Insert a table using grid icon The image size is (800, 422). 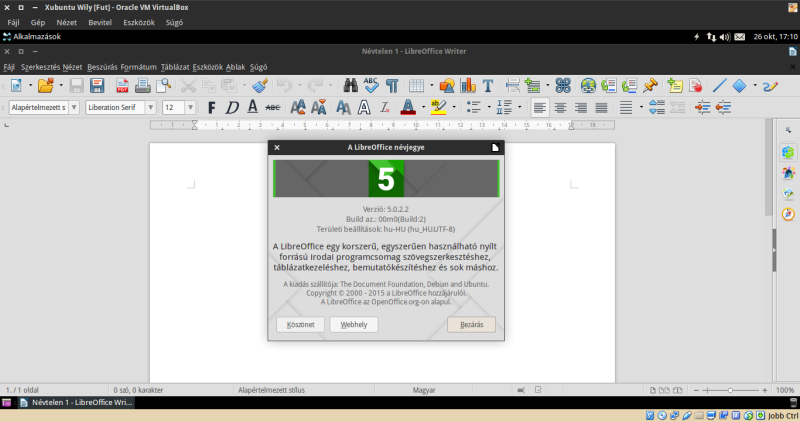click(x=416, y=85)
